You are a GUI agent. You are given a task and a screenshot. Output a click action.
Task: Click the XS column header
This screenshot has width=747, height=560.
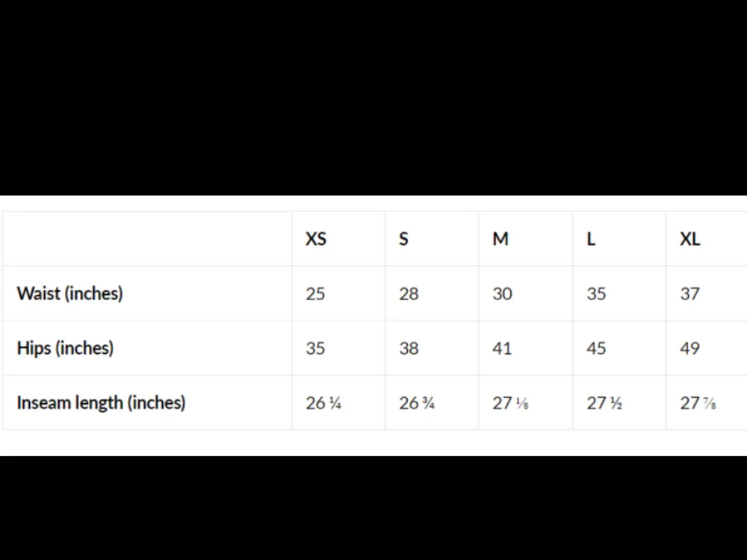point(316,239)
